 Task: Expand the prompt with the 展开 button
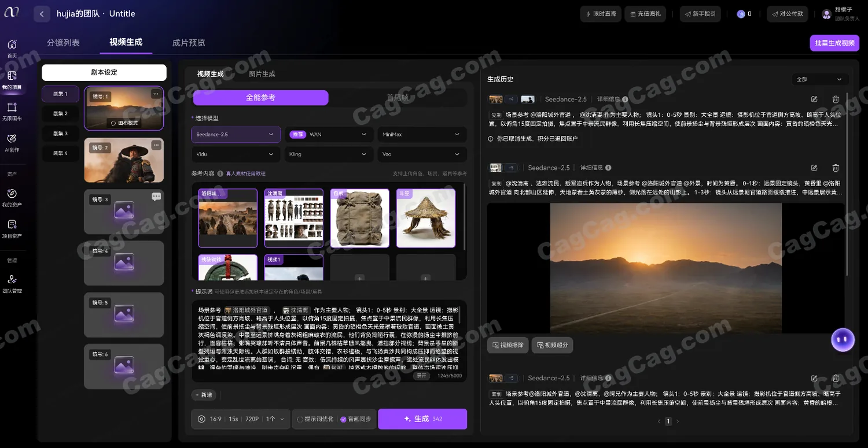coord(422,375)
